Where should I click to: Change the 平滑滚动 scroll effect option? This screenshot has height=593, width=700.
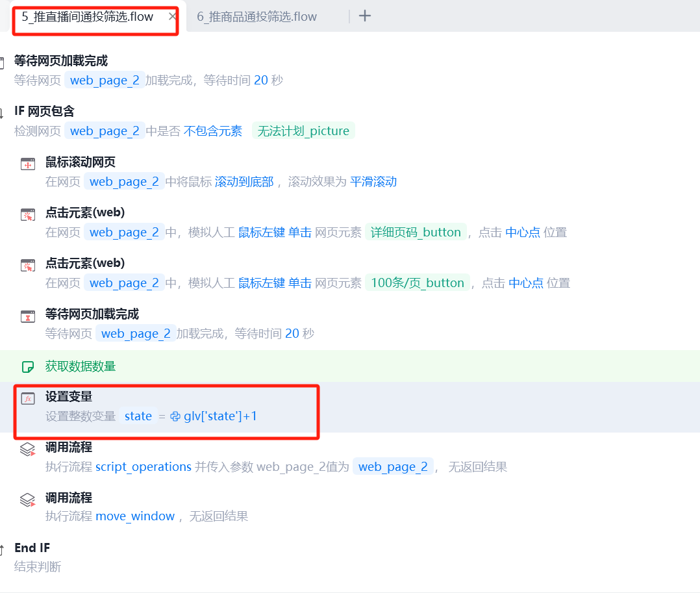[x=373, y=182]
